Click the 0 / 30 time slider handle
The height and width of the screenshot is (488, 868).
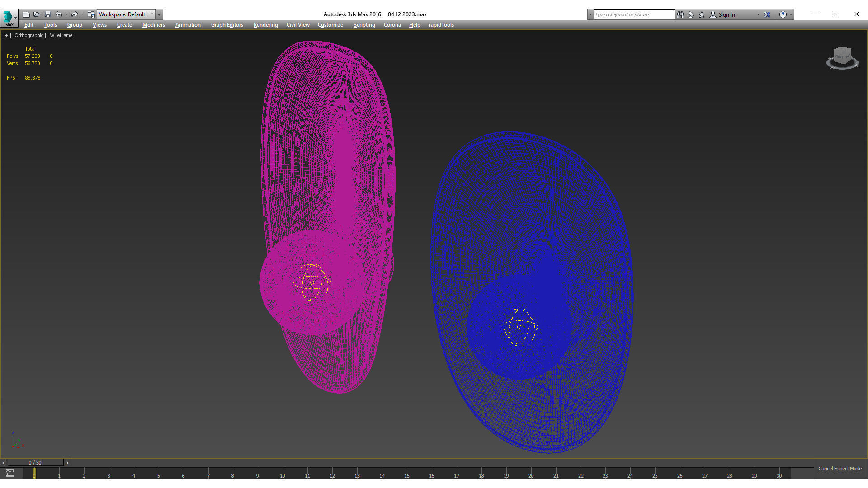click(x=35, y=463)
